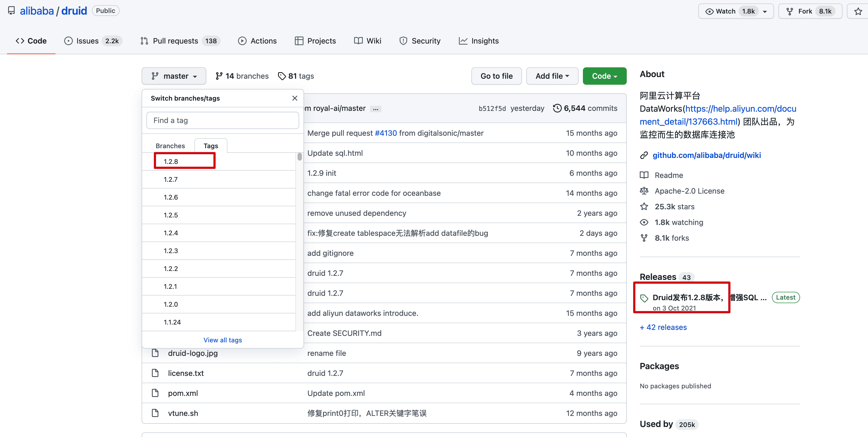Select tag 1.2.5 from the list
This screenshot has width=868, height=437.
(171, 215)
